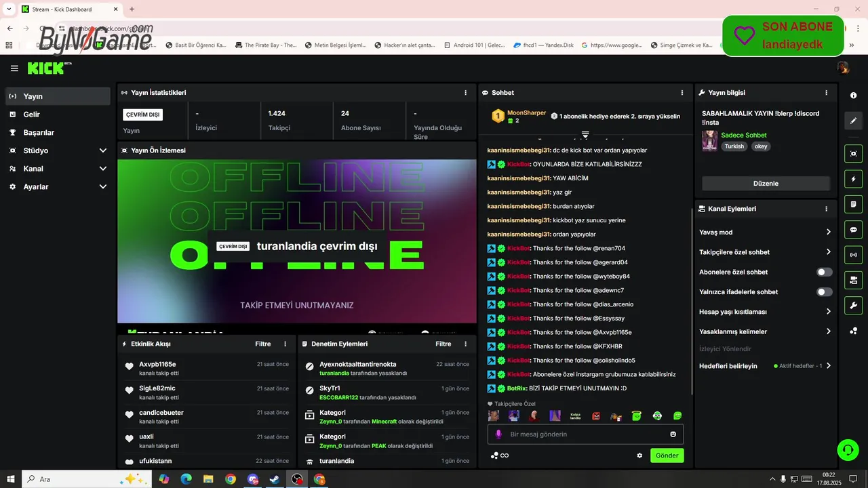Open Hedefleri belirleyin arrow
The image size is (868, 488).
[829, 366]
